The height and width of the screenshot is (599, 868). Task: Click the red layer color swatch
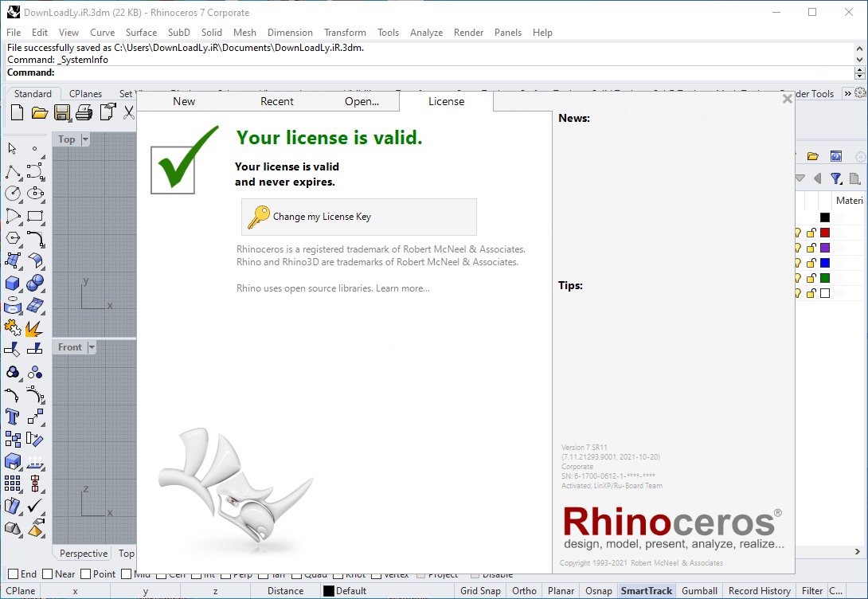pos(825,233)
